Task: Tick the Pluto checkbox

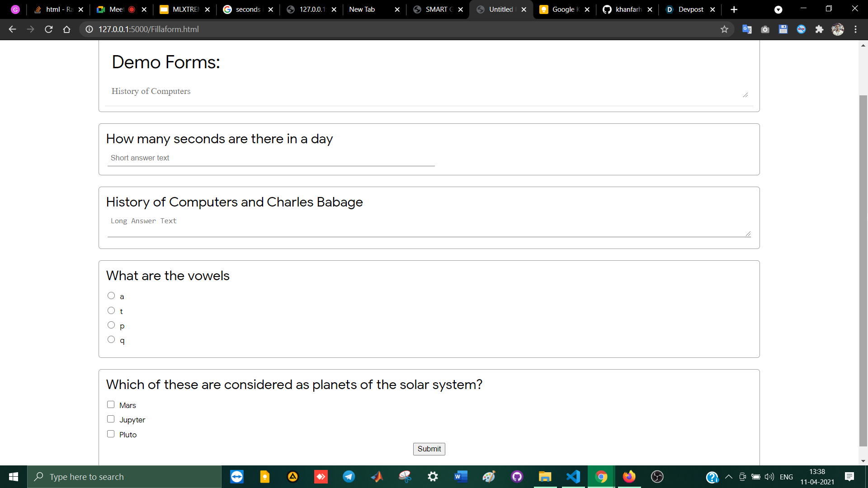Action: (x=111, y=434)
